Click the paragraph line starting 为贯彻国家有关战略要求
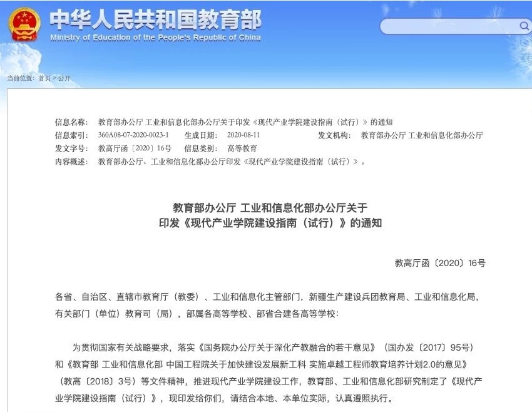This screenshot has width=532, height=412. [273, 348]
